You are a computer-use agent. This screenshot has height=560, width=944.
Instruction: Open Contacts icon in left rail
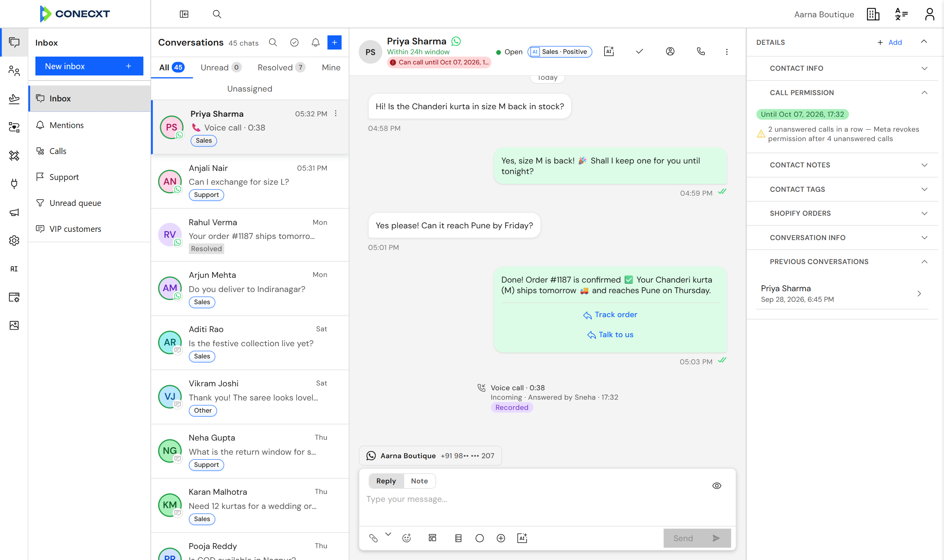click(x=14, y=71)
